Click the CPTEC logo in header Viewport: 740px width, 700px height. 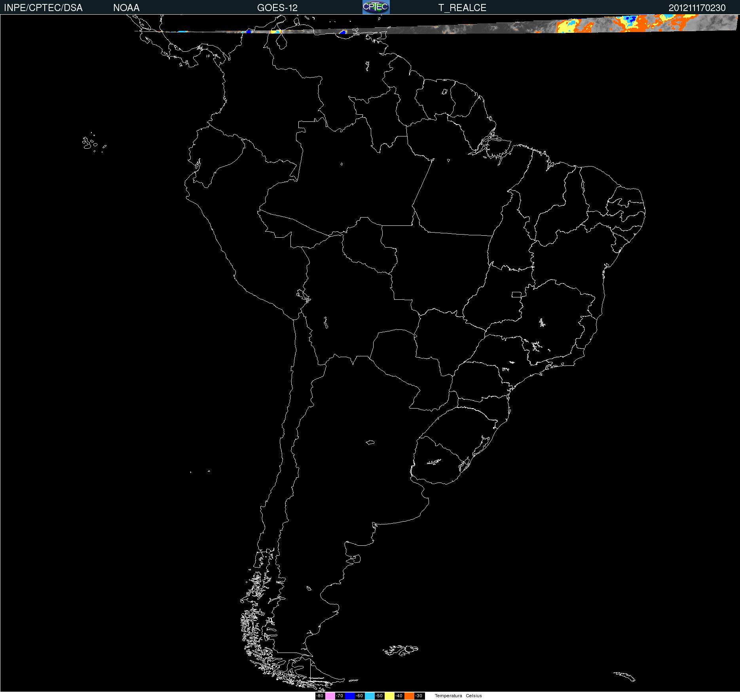pos(376,7)
